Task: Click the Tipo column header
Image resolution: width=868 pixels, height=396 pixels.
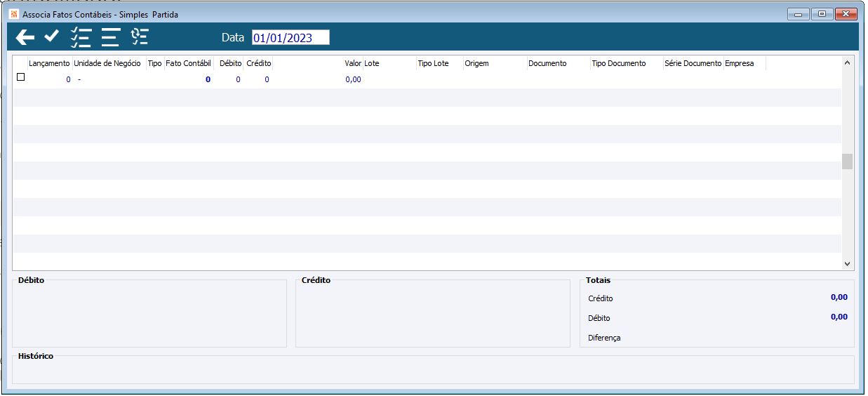Action: [x=154, y=63]
